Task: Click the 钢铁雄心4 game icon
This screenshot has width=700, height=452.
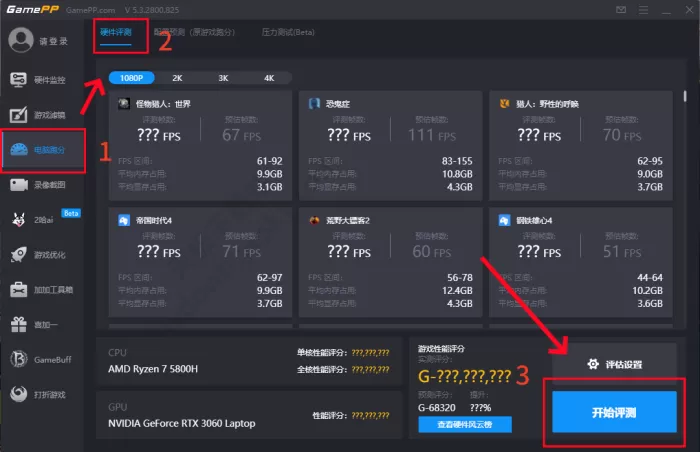Action: click(504, 220)
